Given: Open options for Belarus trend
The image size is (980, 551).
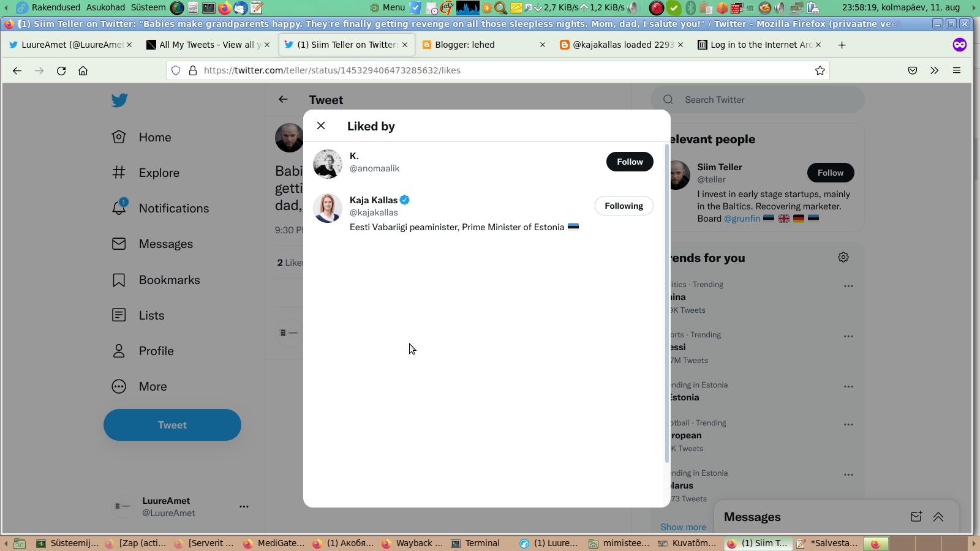Looking at the screenshot, I should pyautogui.click(x=848, y=474).
